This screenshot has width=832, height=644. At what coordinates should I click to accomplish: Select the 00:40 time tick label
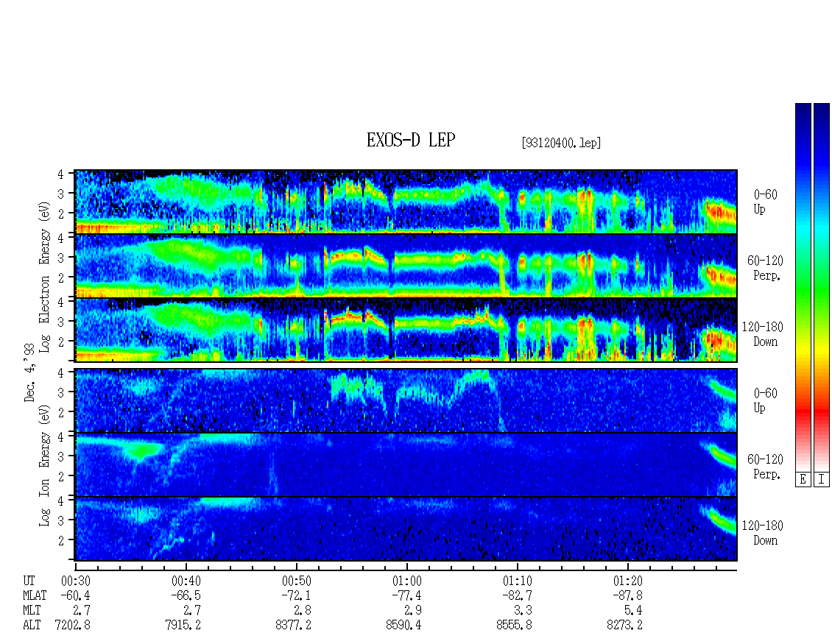click(186, 581)
